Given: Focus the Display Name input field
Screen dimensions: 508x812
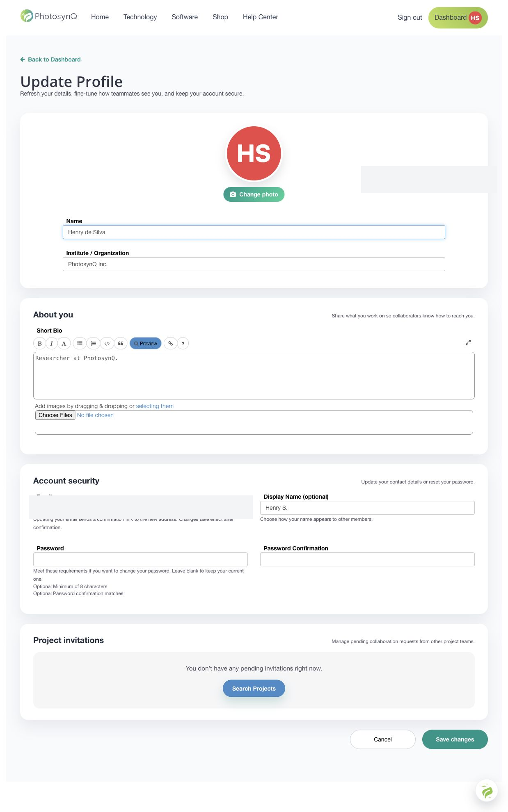Looking at the screenshot, I should [367, 508].
